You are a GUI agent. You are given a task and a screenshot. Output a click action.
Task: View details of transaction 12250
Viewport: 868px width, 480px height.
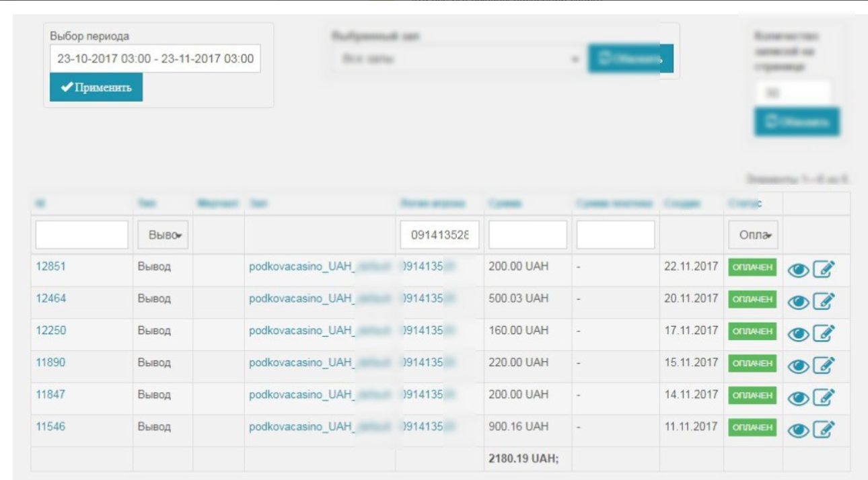(x=798, y=334)
